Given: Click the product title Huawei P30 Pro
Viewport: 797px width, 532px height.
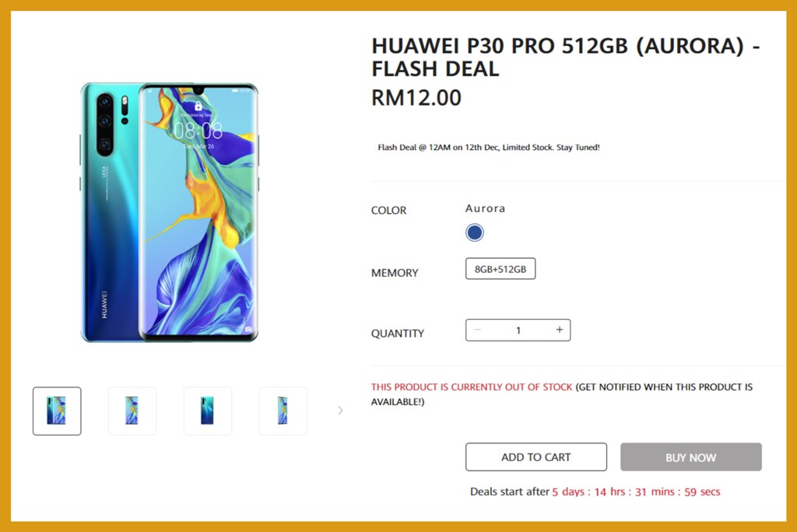Looking at the screenshot, I should pos(566,57).
